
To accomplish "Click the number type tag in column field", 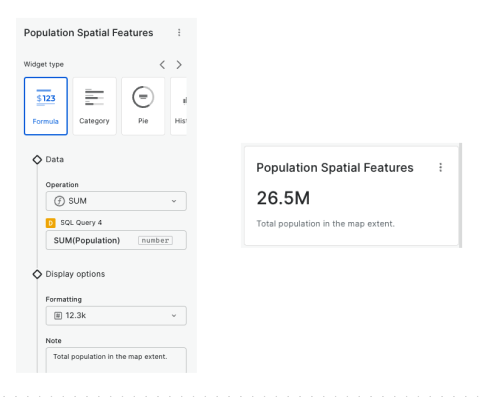I will [155, 240].
